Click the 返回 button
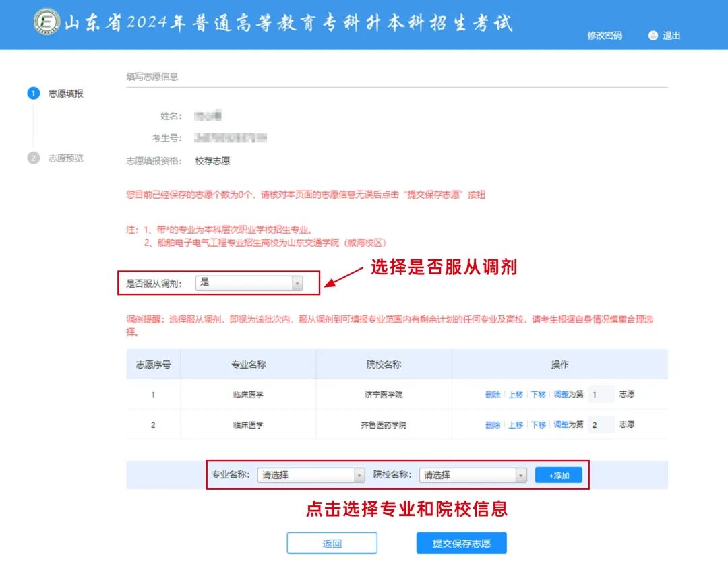This screenshot has width=728, height=570. pyautogui.click(x=332, y=544)
